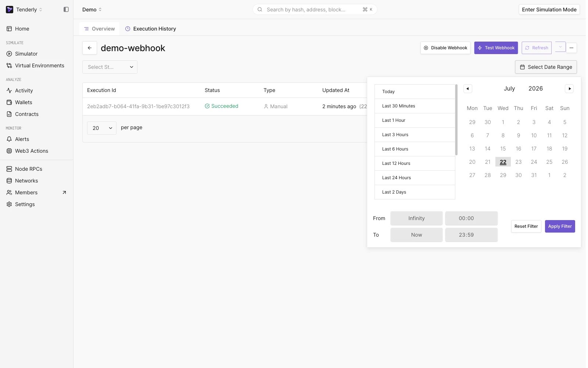This screenshot has width=588, height=368.
Task: Open the Select Status dropdown
Action: [110, 67]
